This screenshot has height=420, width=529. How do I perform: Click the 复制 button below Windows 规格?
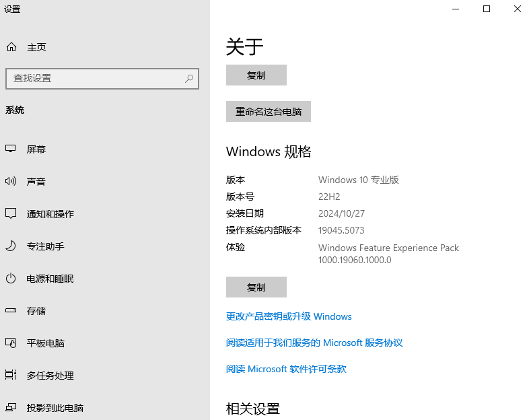[x=256, y=287]
